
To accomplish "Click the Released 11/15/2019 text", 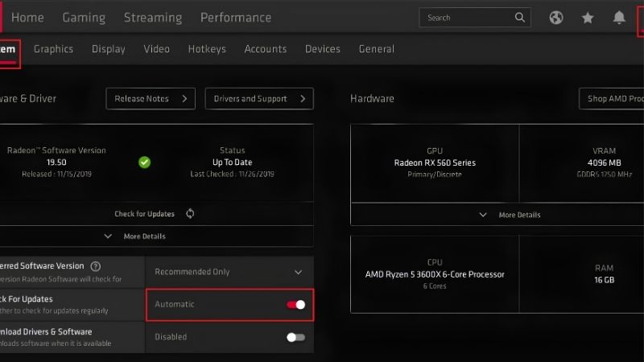I will tap(56, 174).
